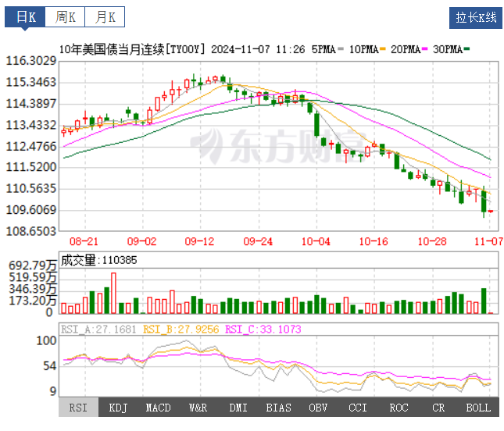Click the 108.6503 price axis label
This screenshot has height=431, width=504.
coord(31,231)
